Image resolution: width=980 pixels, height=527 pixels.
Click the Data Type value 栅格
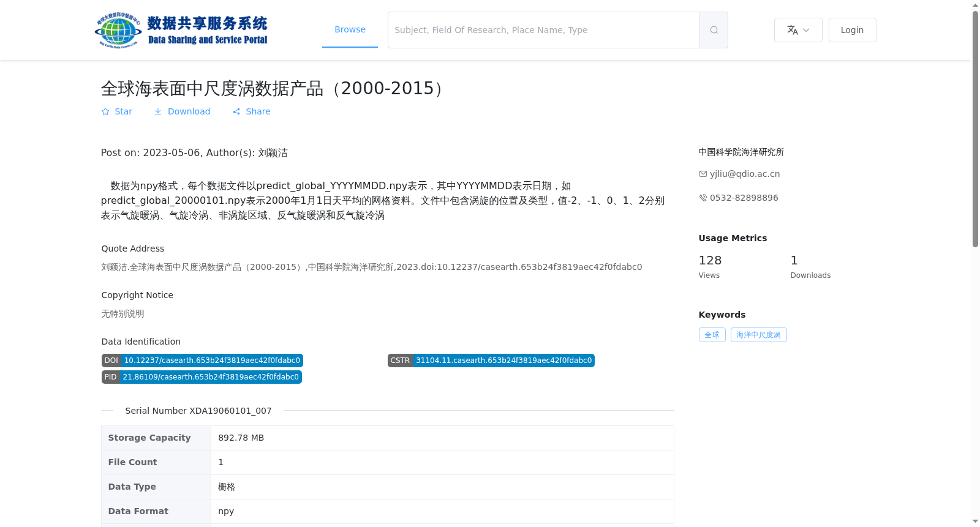click(227, 487)
